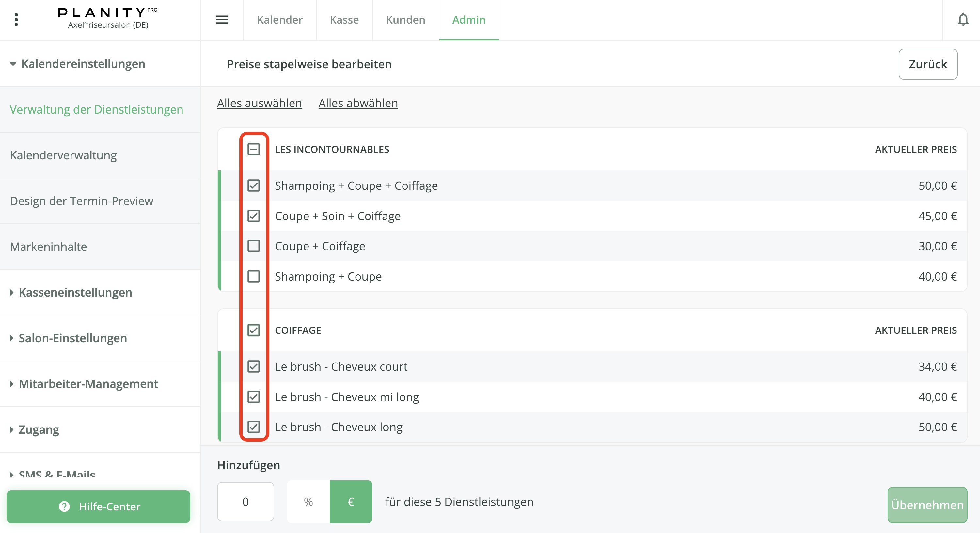Click the hamburger menu icon

click(222, 19)
